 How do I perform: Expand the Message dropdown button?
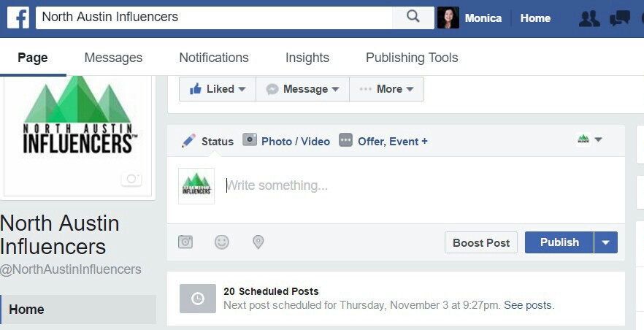pyautogui.click(x=303, y=89)
